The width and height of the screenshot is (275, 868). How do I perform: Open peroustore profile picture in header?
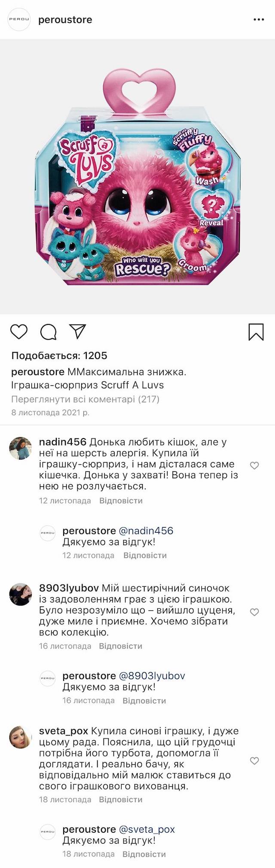coord(19,20)
